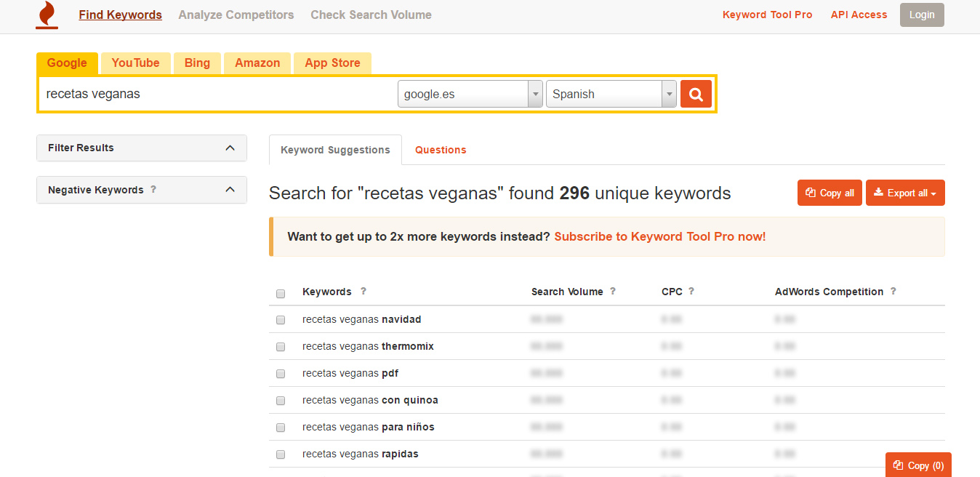Open the Export all dropdown
Screen dimensions: 980x477
[x=905, y=193]
